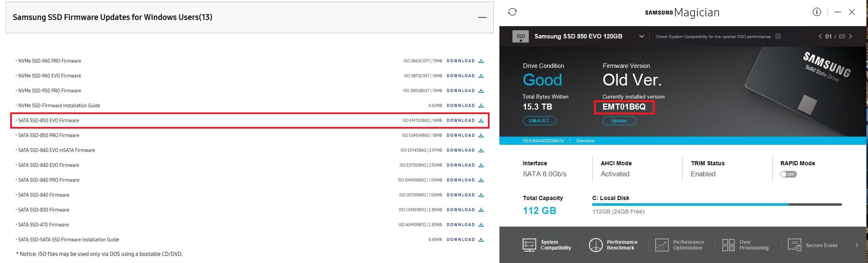Click the C: Local Disk usage bar

[x=717, y=204]
